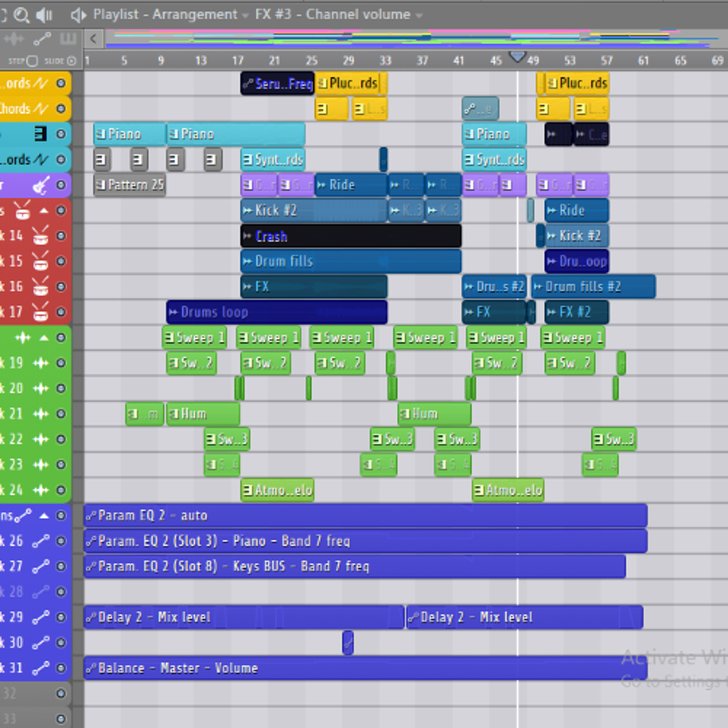Select the automation clip-type icon

pyautogui.click(x=42, y=39)
